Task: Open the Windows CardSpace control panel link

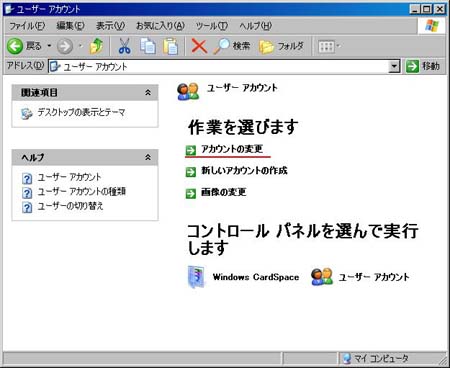Action: [x=256, y=277]
